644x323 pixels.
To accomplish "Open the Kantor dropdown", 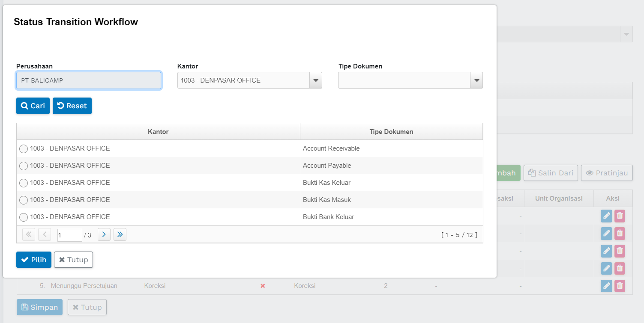I will pyautogui.click(x=316, y=80).
